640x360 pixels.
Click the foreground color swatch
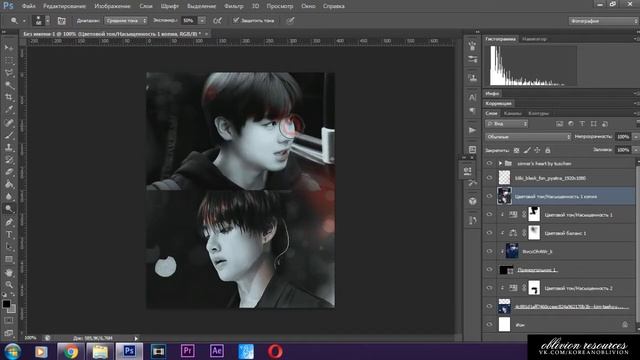[x=6, y=304]
